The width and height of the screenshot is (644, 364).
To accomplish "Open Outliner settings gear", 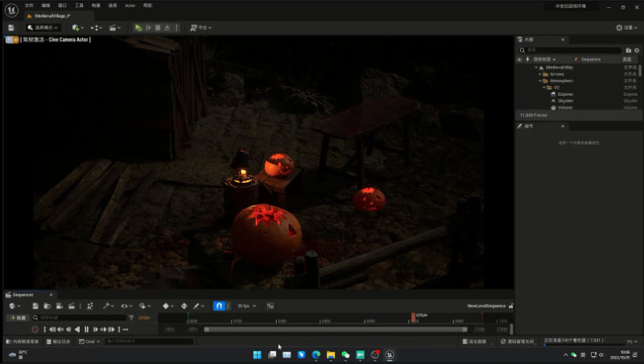I will [637, 50].
